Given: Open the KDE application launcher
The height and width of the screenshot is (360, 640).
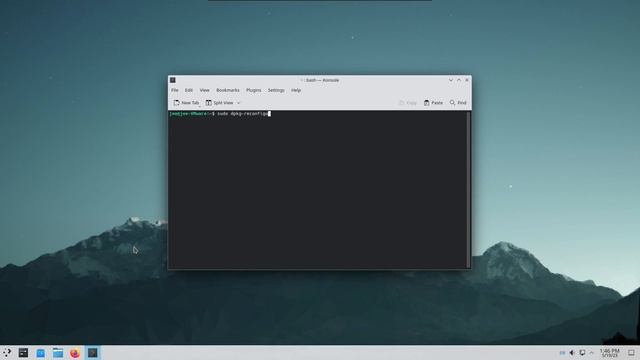Looking at the screenshot, I should (x=7, y=353).
